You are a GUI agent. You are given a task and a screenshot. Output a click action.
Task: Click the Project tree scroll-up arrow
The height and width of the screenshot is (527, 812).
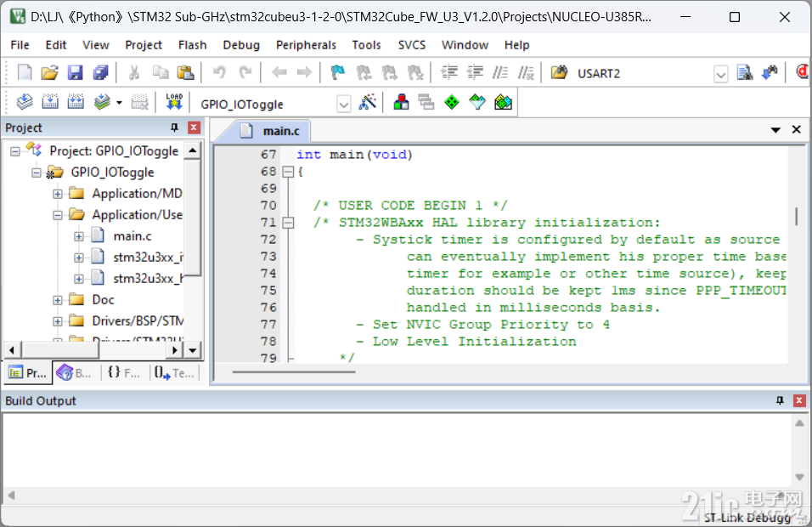(192, 150)
